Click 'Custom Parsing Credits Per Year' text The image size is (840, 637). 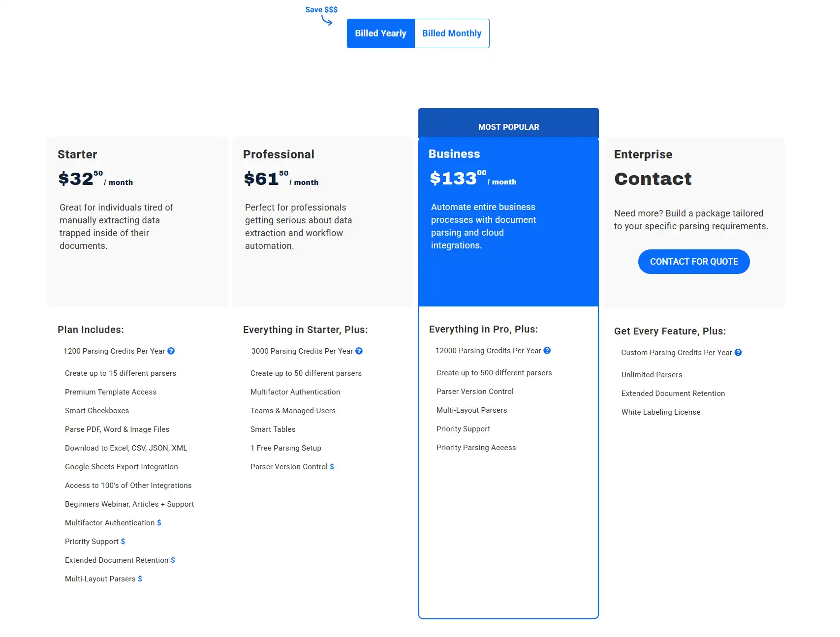click(677, 353)
